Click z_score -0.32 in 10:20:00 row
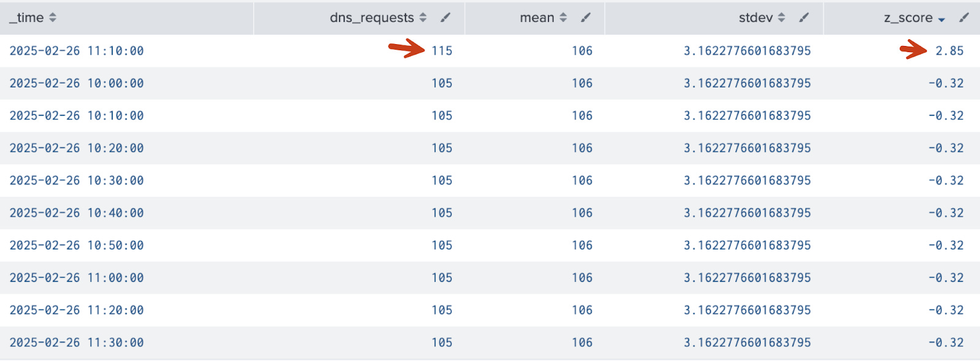Viewport: 980px width, 361px height. pyautogui.click(x=946, y=148)
